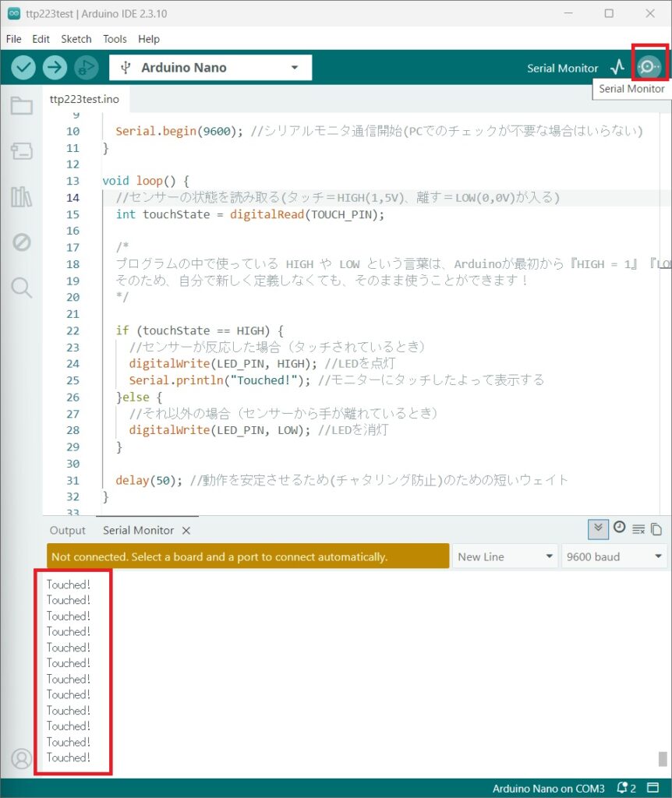Open the 9600 baud rate dropdown
This screenshot has height=798, width=672.
click(614, 556)
